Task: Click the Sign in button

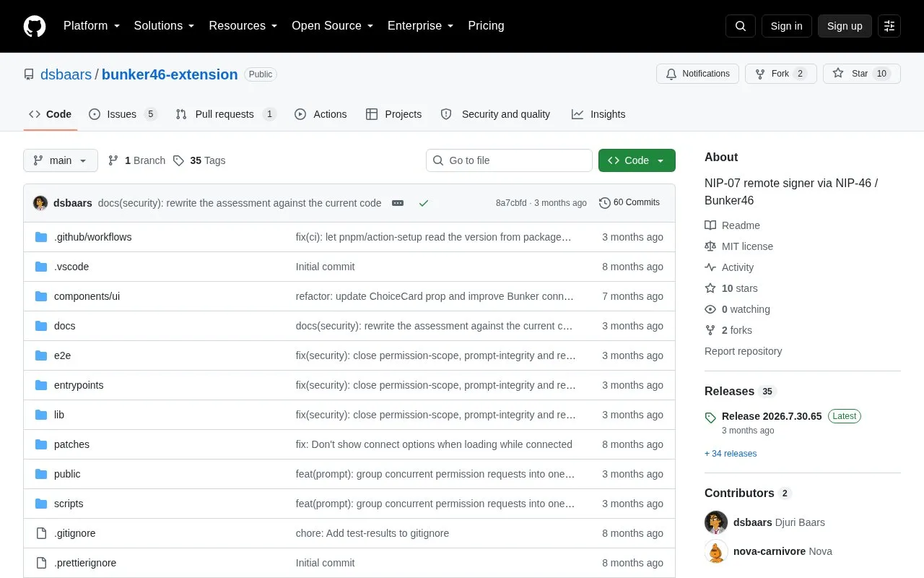Action: [x=786, y=26]
